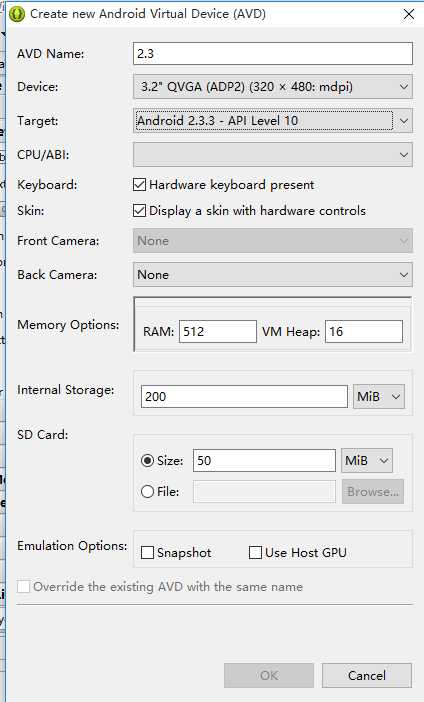
Task: Click the SD Card size input field
Action: [x=264, y=460]
